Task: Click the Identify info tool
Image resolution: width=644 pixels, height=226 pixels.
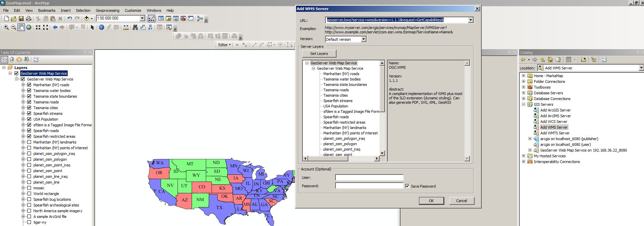Action: pyautogui.click(x=101, y=27)
